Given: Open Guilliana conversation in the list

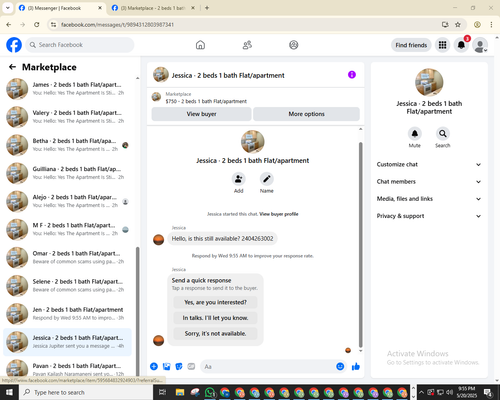Looking at the screenshot, I should click(x=67, y=173).
